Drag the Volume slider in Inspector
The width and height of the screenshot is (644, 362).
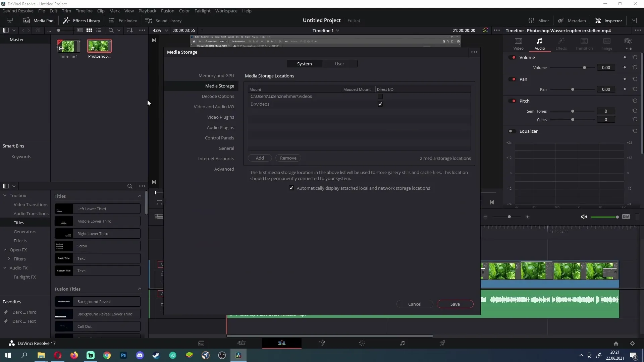tap(584, 67)
